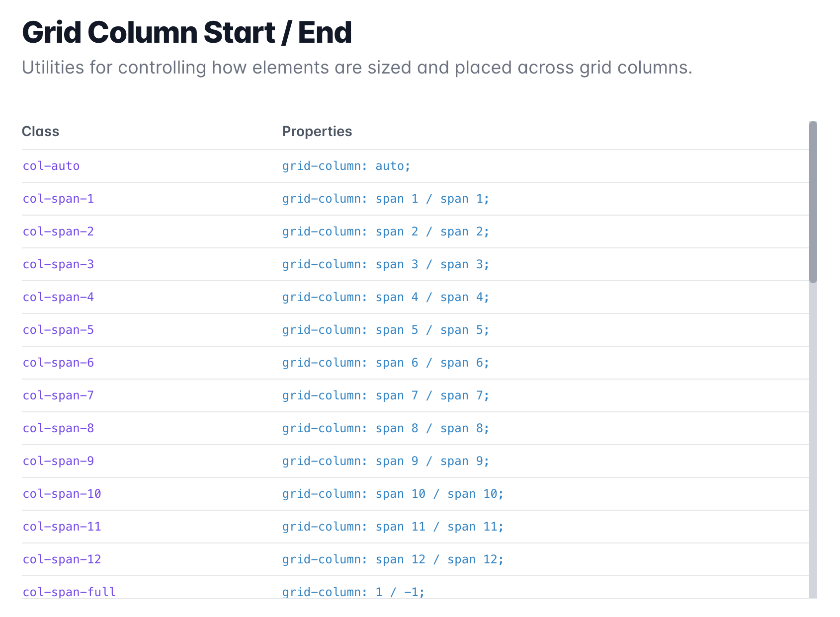
Task: Click the col-span-8 class name
Action: tap(58, 428)
